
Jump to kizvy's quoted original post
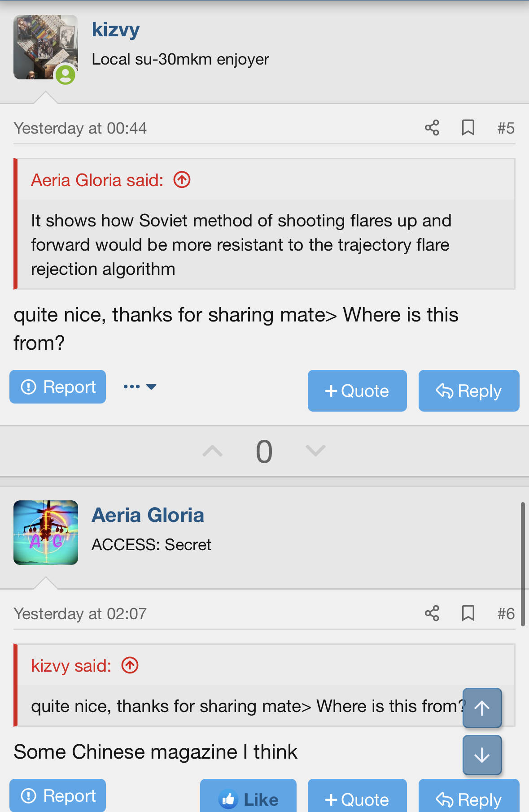point(130,665)
